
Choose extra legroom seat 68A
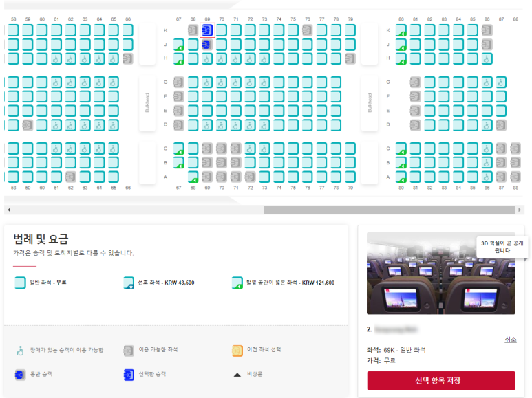(x=193, y=177)
